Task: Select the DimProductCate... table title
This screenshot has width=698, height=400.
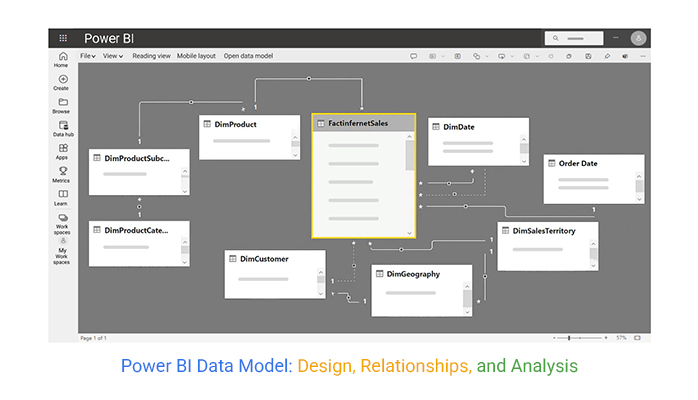Action: point(136,230)
